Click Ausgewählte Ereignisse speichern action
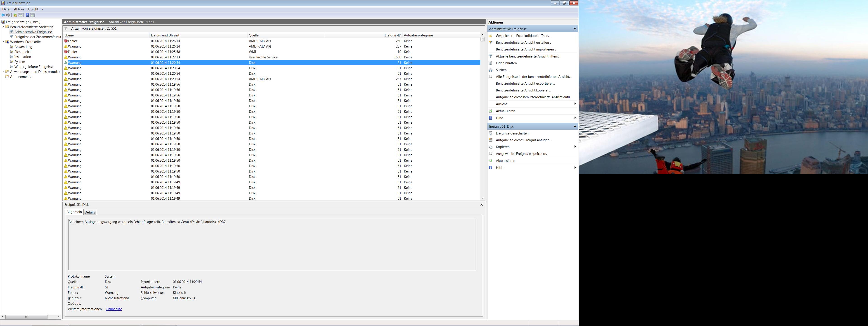The width and height of the screenshot is (868, 326). click(522, 153)
